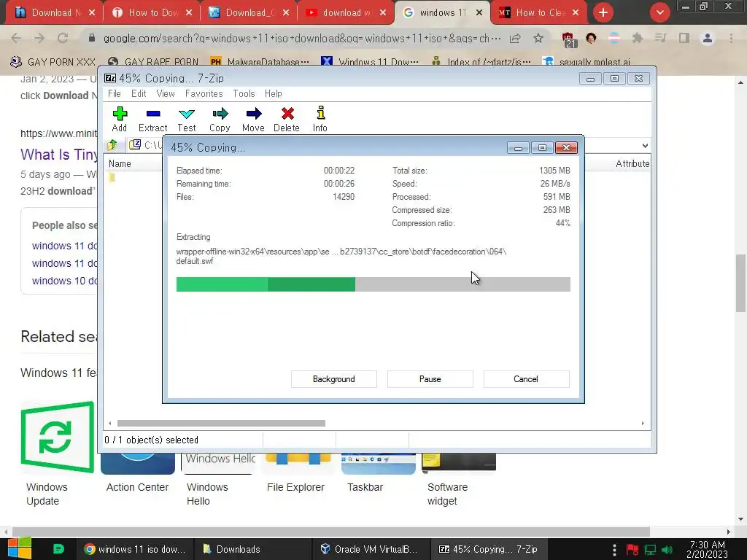This screenshot has height=560, width=747.
Task: Switch to Downloads folder in taskbar
Action: [x=252, y=549]
